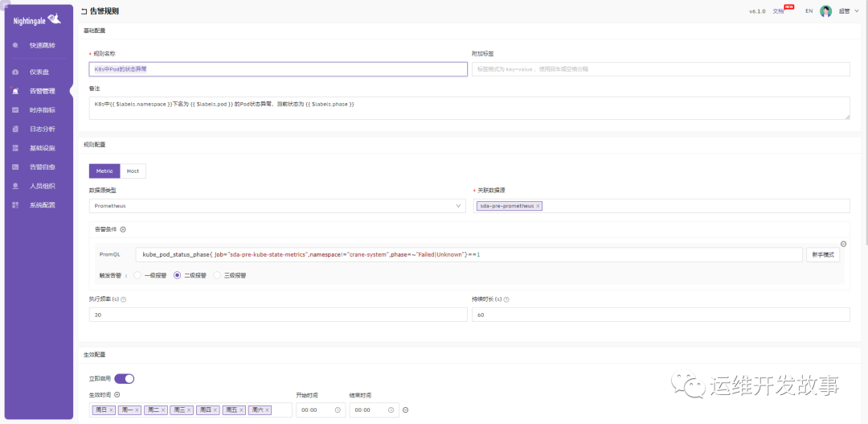This screenshot has height=424, width=868.
Task: Click the 执行频率 input field
Action: click(277, 315)
